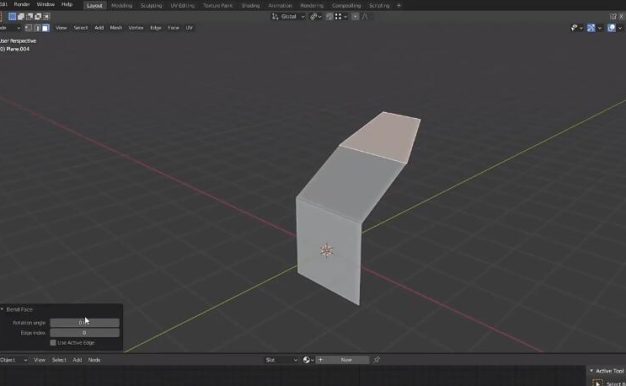Toggle the snap magnet icon
The height and width of the screenshot is (386, 626).
pos(329,16)
